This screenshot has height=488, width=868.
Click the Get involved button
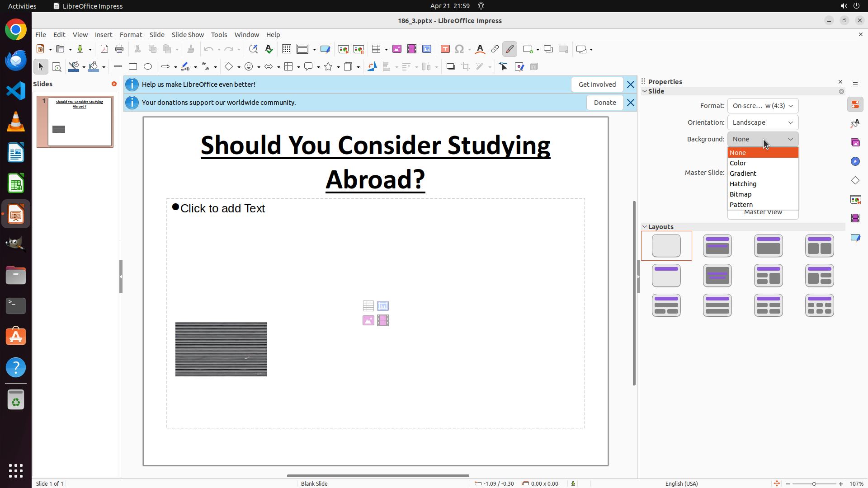pyautogui.click(x=597, y=84)
